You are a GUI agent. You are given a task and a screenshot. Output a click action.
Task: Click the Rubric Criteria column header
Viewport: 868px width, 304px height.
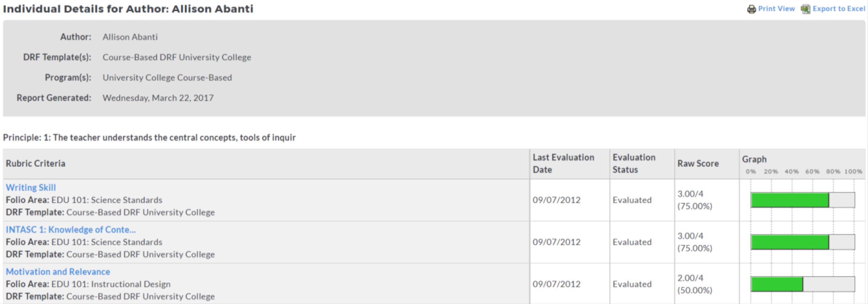[x=36, y=163]
